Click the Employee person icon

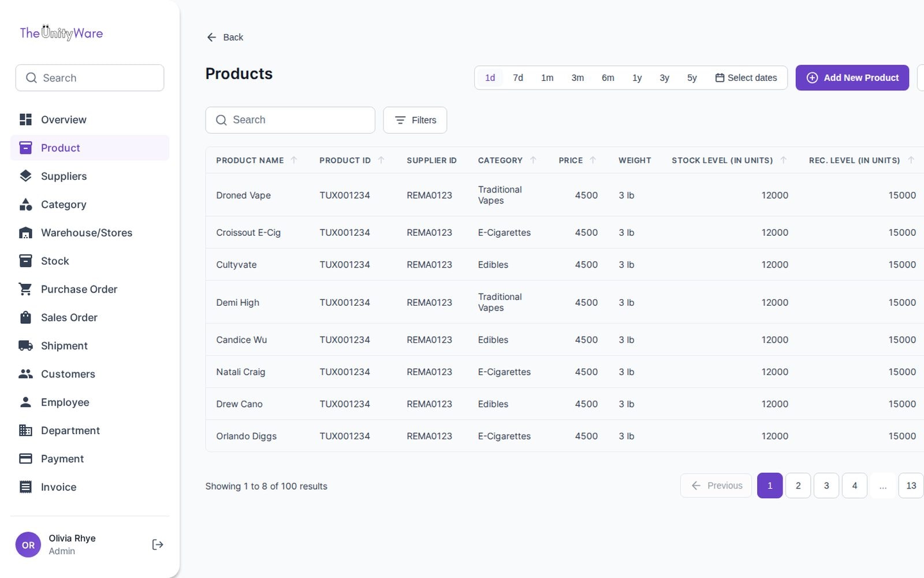coord(25,402)
